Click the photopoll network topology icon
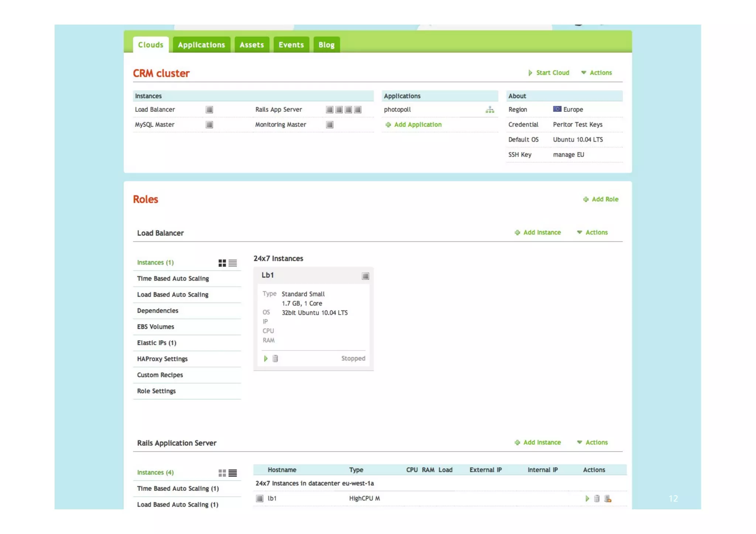Viewport: 756px width, 534px height. point(489,110)
